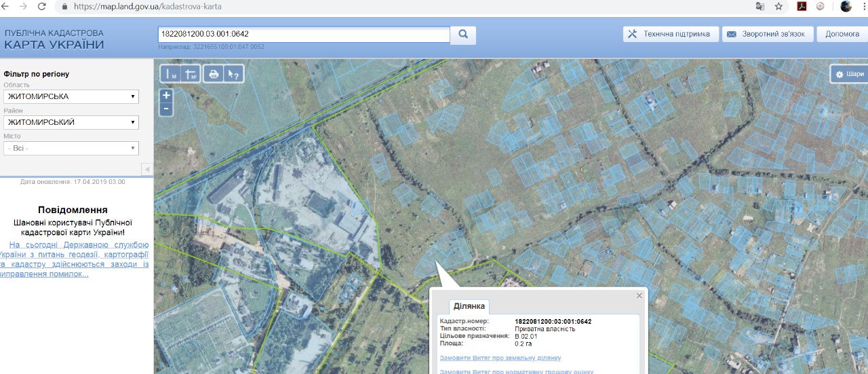Go to Публічна кадастрова карта України logo
868x374 pixels.
54,39
